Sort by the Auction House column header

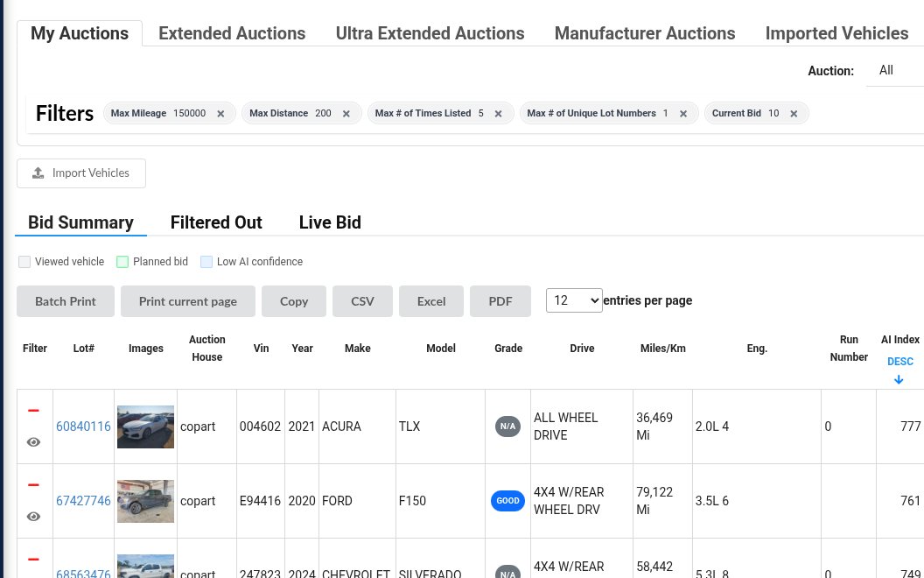206,349
